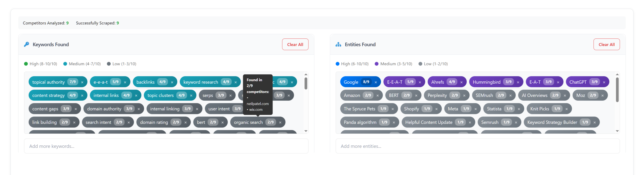The image size is (644, 175).
Task: Clear all keywords found
Action: (295, 44)
